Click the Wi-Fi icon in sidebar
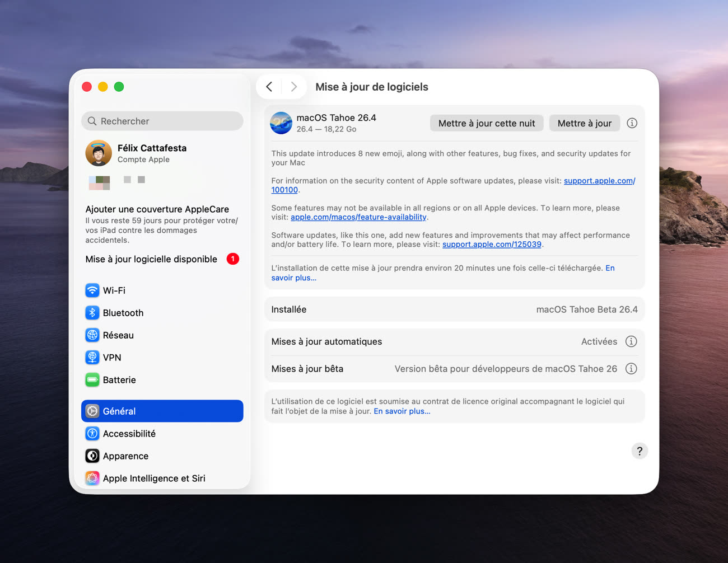The width and height of the screenshot is (728, 563). pyautogui.click(x=92, y=290)
